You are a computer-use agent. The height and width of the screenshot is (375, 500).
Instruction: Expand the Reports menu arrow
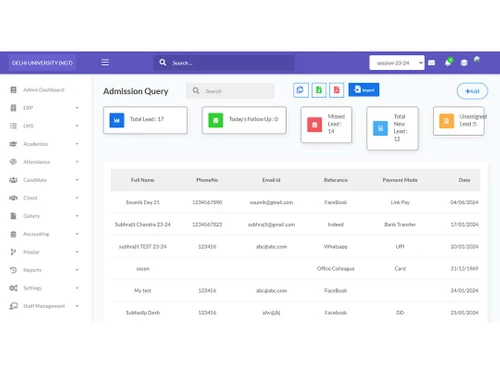click(x=77, y=270)
